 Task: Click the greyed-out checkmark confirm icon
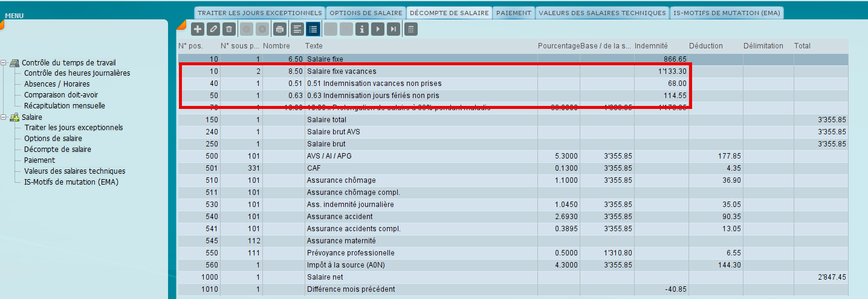247,28
